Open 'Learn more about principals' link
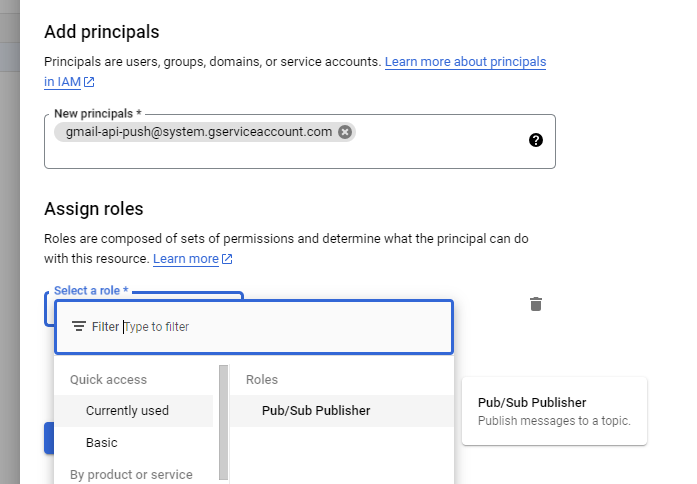Viewport: 697px width, 484px height. click(x=465, y=62)
